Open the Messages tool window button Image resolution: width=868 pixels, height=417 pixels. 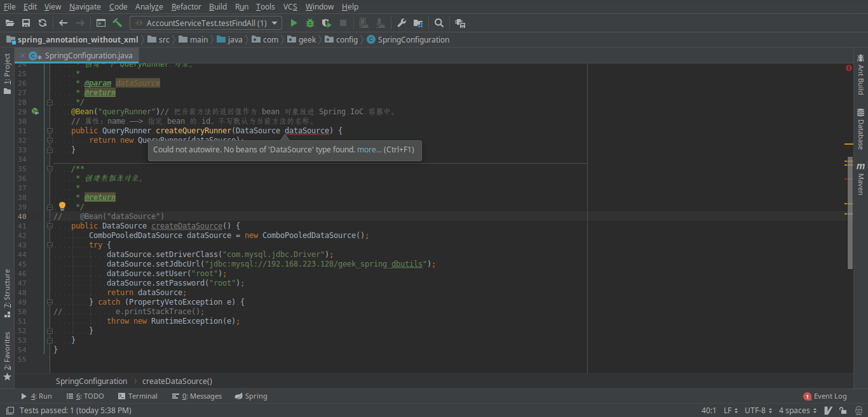197,396
